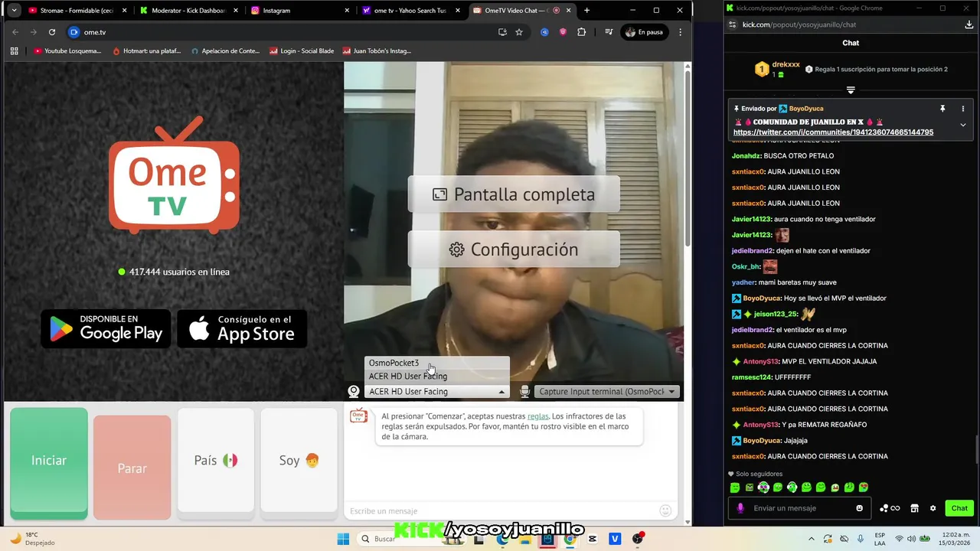Open the País country selector
Image resolution: width=980 pixels, height=551 pixels.
(x=216, y=460)
